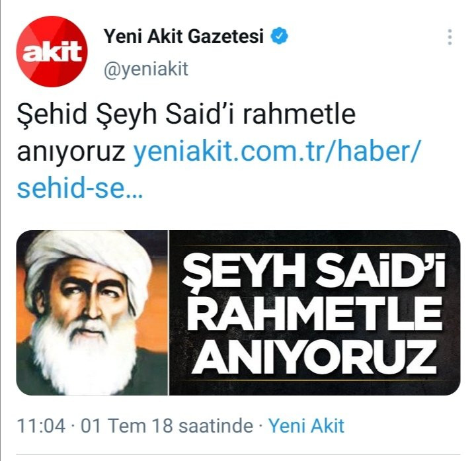Image resolution: width=476 pixels, height=461 pixels.
Task: Open the Yeni Akit Gazetesi profile name
Action: click(x=183, y=36)
